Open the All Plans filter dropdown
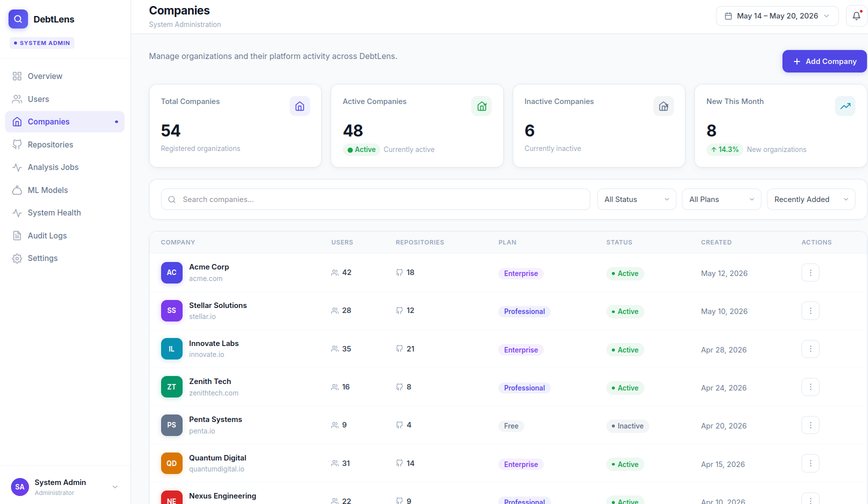 (721, 199)
